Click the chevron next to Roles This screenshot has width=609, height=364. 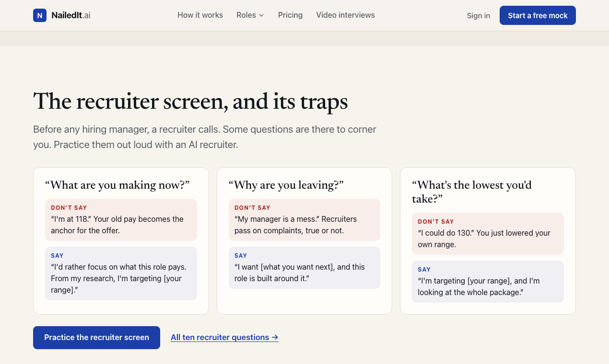click(x=261, y=15)
